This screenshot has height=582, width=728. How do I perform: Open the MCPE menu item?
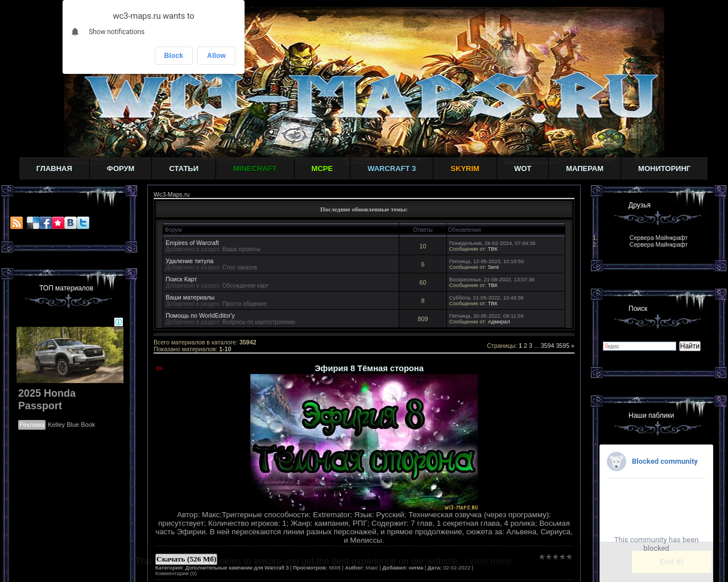322,169
